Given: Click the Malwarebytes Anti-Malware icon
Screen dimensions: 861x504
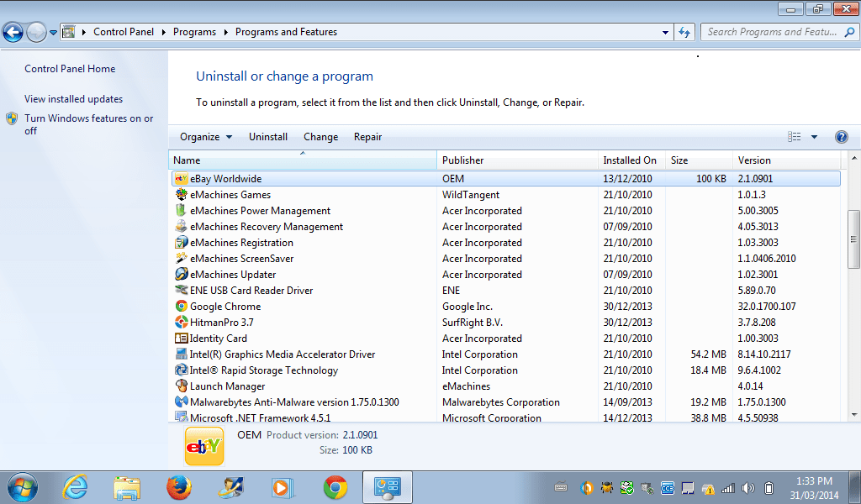Looking at the screenshot, I should point(182,402).
